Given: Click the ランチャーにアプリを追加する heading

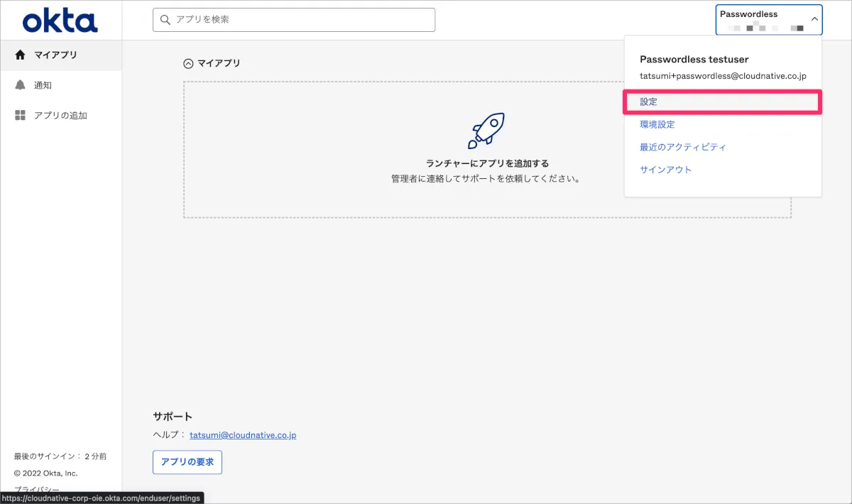Looking at the screenshot, I should click(487, 163).
